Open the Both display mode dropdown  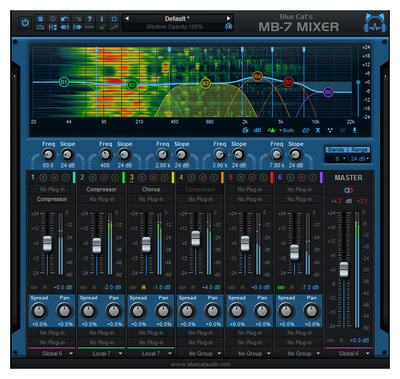pyautogui.click(x=287, y=130)
